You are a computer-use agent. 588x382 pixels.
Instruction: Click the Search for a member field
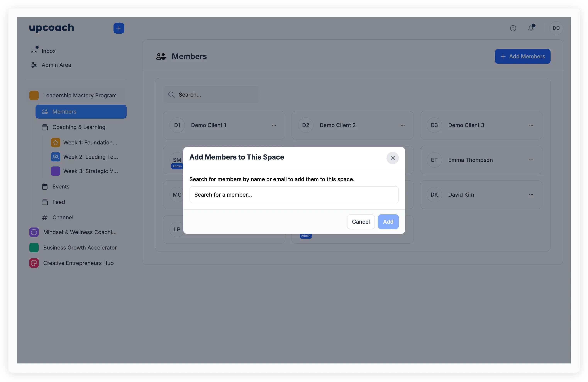pyautogui.click(x=294, y=195)
